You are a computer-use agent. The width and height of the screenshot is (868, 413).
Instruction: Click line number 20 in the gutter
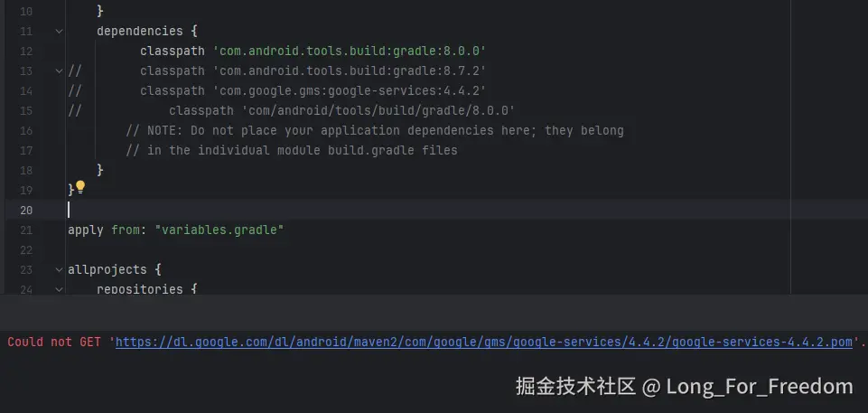(26, 211)
